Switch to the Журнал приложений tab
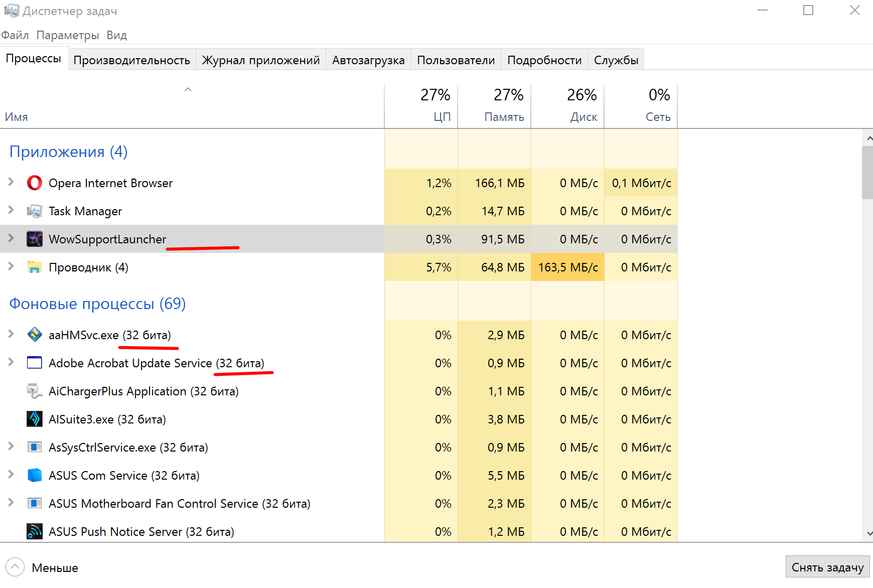Image resolution: width=873 pixels, height=588 pixels. coord(261,60)
